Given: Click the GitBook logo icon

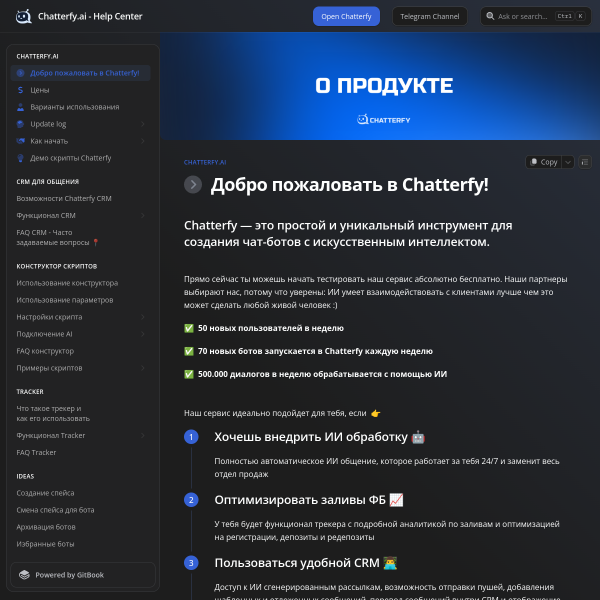Looking at the screenshot, I should (x=24, y=575).
